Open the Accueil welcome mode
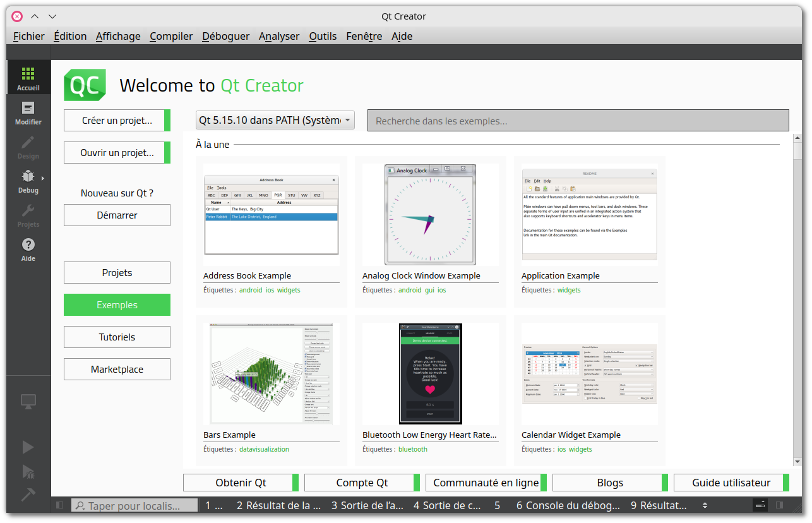This screenshot has height=523, width=812. click(x=28, y=78)
